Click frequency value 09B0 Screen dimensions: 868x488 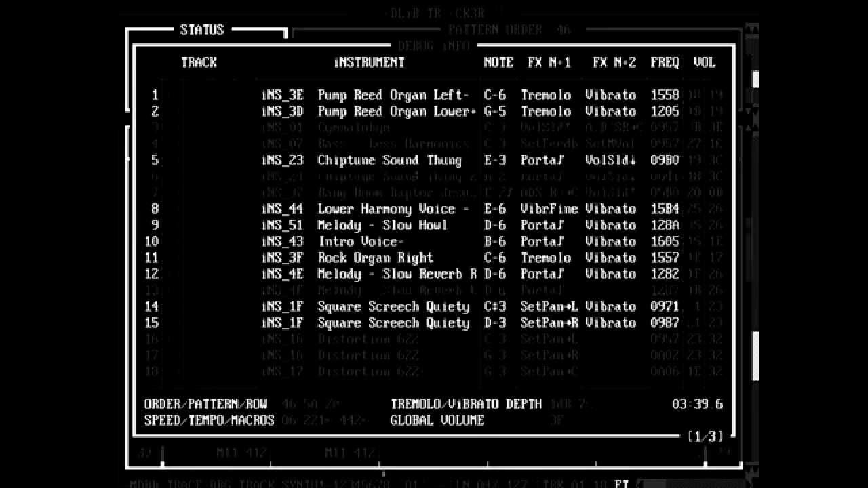click(665, 161)
